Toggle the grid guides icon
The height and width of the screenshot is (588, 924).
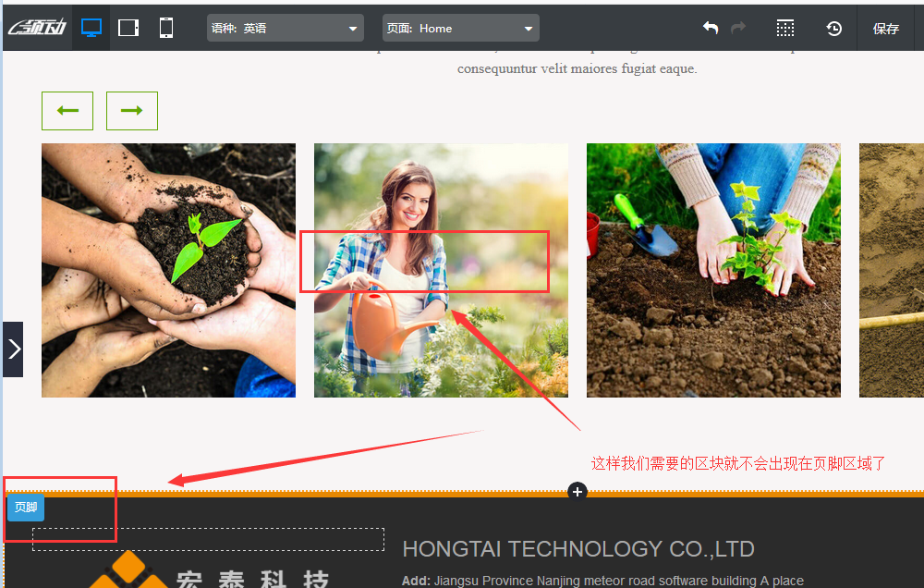pos(784,28)
